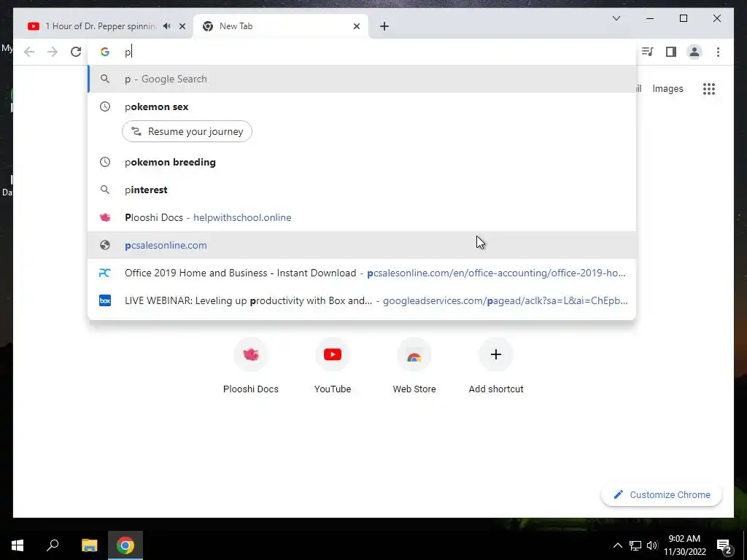
Task: Open network status tray icon
Action: (x=635, y=545)
